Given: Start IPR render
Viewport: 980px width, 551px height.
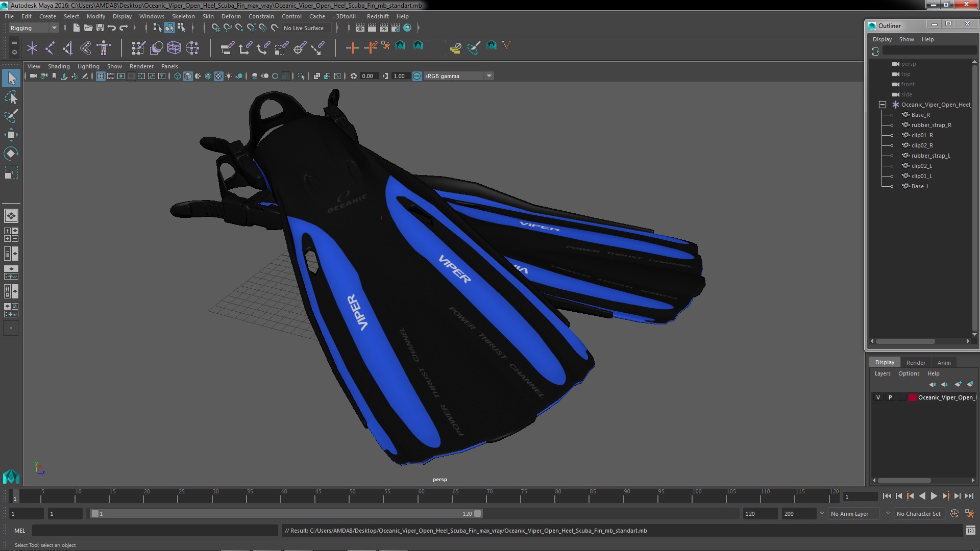Looking at the screenshot, I should click(x=384, y=28).
